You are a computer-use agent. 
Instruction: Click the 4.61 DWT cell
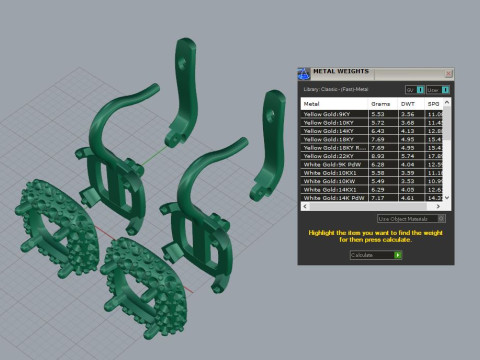[411, 198]
